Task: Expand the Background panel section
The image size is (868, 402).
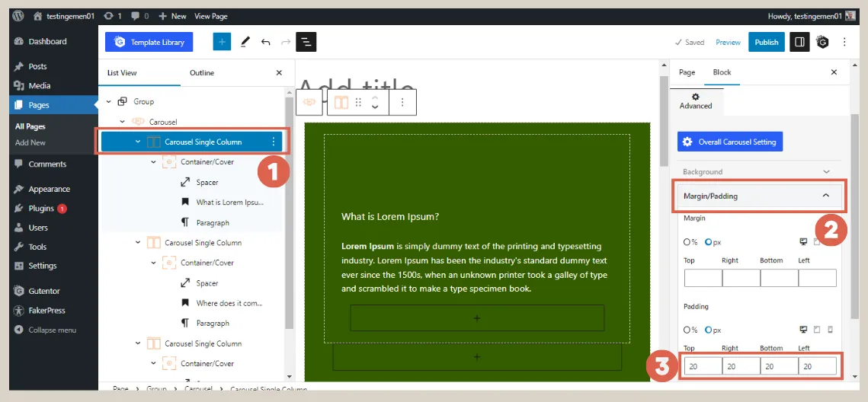Action: click(826, 172)
